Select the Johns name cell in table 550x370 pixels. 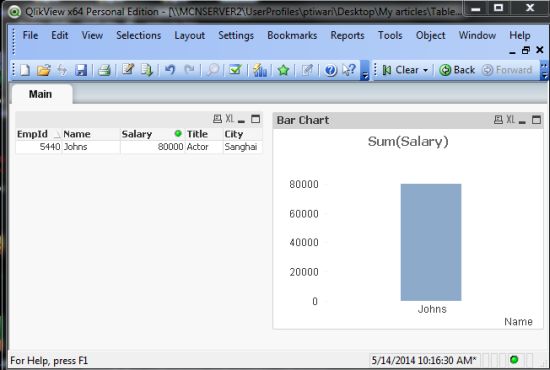[91, 147]
